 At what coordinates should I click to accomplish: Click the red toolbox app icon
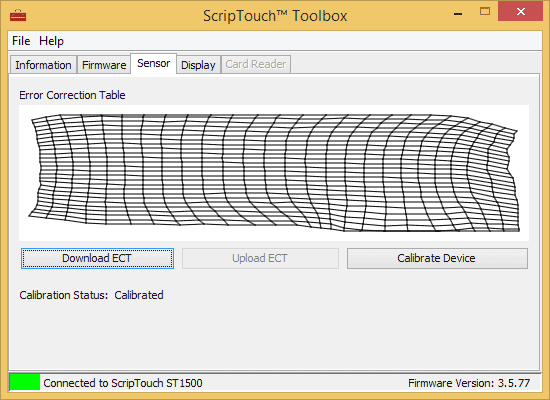pos(18,15)
